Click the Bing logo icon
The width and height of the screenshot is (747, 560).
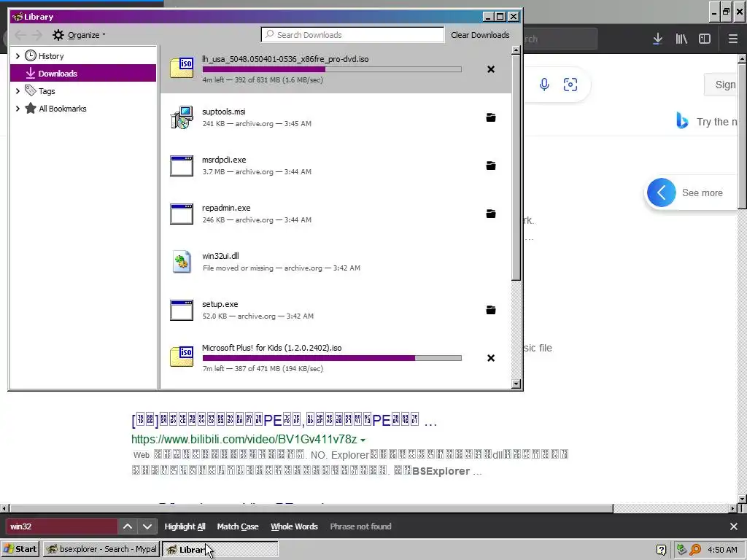(682, 121)
